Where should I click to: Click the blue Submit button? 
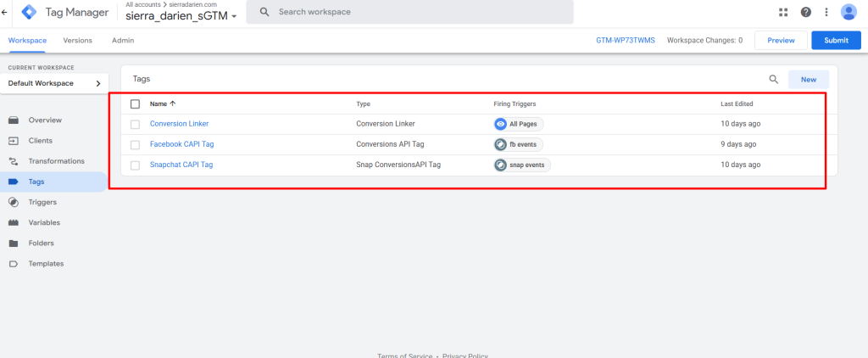[836, 41]
